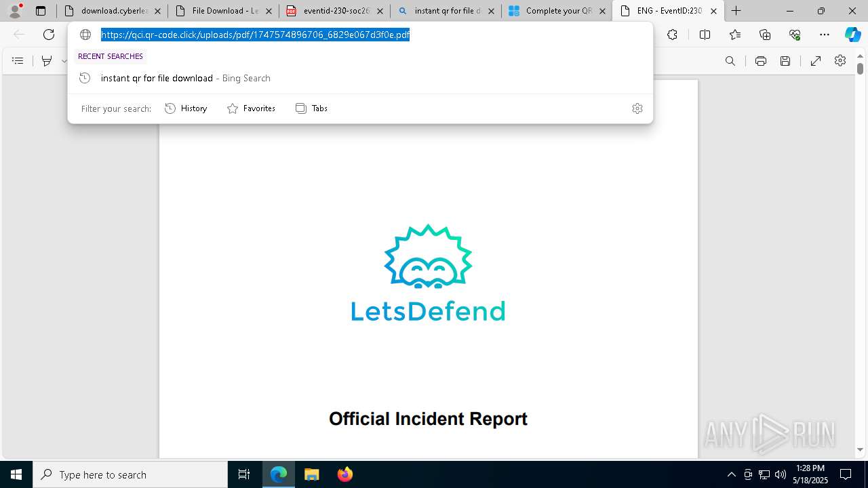This screenshot has width=868, height=488.
Task: Open address bar search settings gear
Action: [x=637, y=108]
